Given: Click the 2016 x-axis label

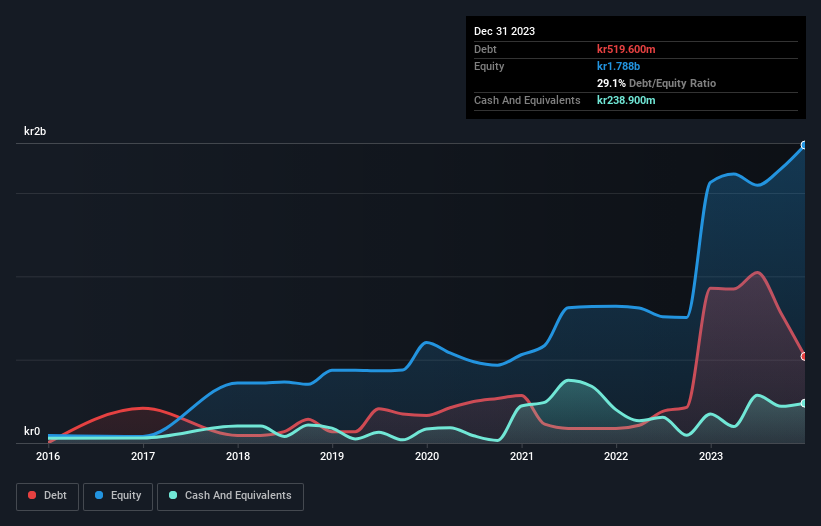Looking at the screenshot, I should pyautogui.click(x=48, y=456).
